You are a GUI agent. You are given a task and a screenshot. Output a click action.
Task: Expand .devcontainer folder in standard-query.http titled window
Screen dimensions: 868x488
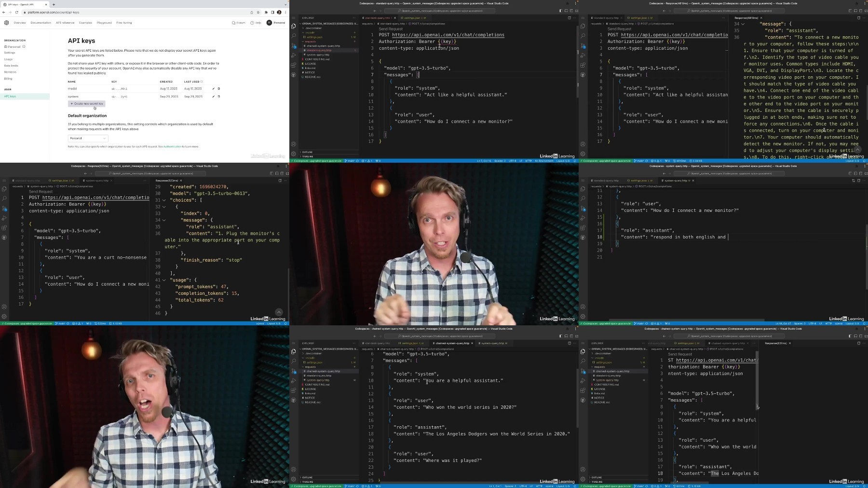(314, 28)
